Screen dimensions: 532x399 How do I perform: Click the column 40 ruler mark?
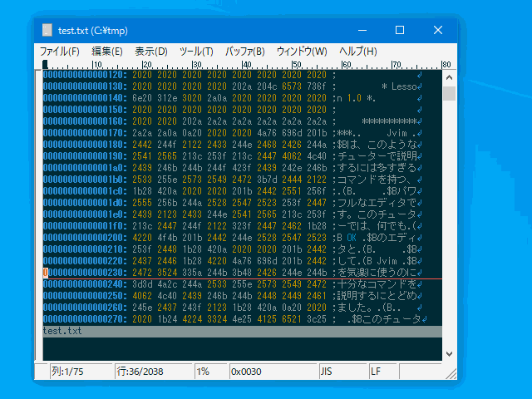[x=247, y=65]
